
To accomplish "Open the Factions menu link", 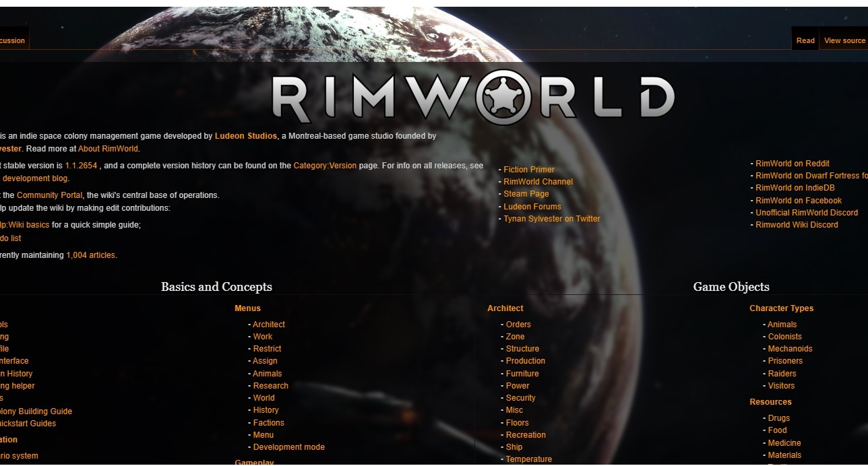I will [268, 423].
